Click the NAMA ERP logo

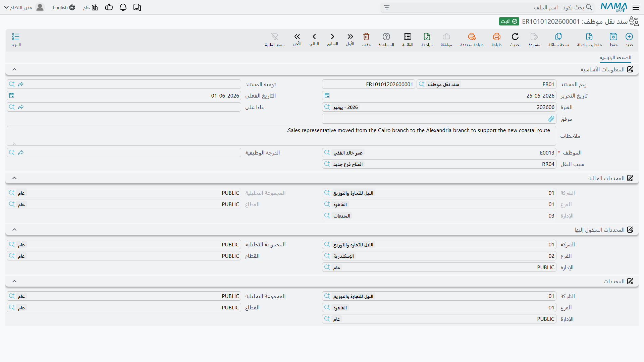pos(614,7)
